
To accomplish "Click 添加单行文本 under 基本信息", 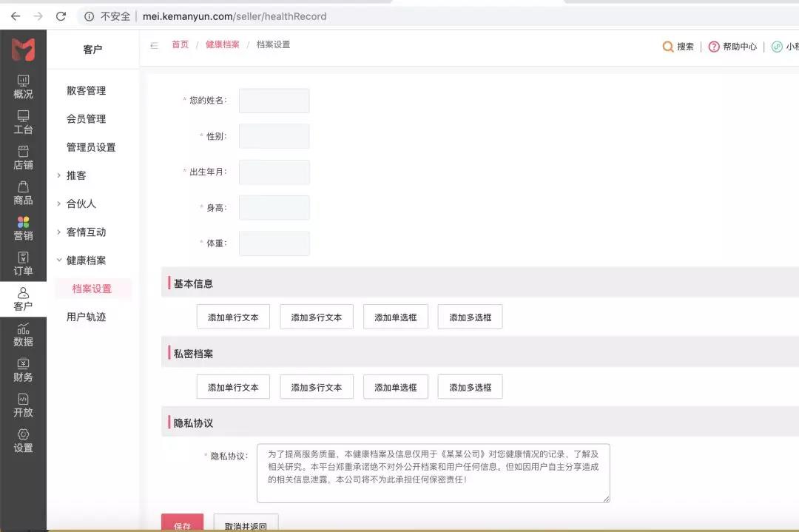I will (233, 317).
